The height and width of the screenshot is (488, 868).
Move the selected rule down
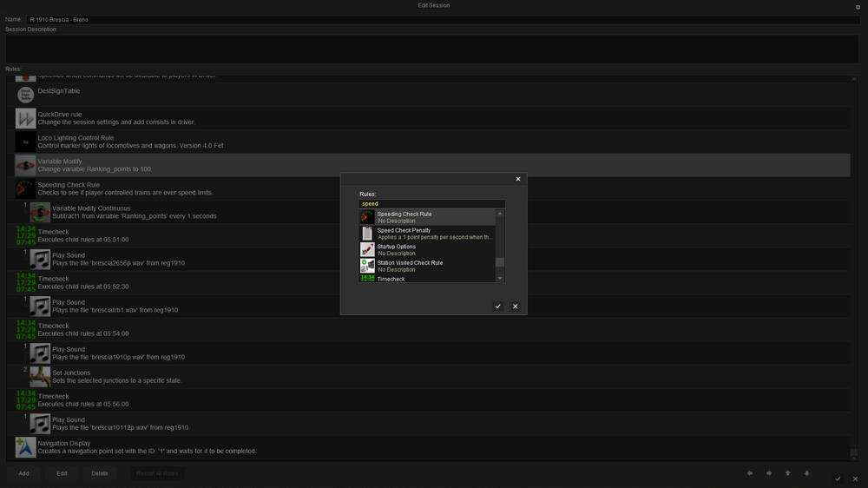[806, 473]
